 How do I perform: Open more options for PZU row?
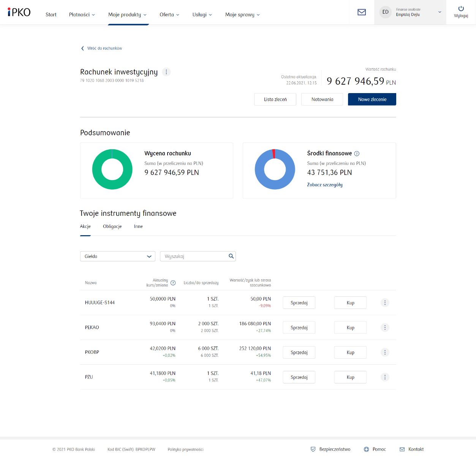pos(385,377)
